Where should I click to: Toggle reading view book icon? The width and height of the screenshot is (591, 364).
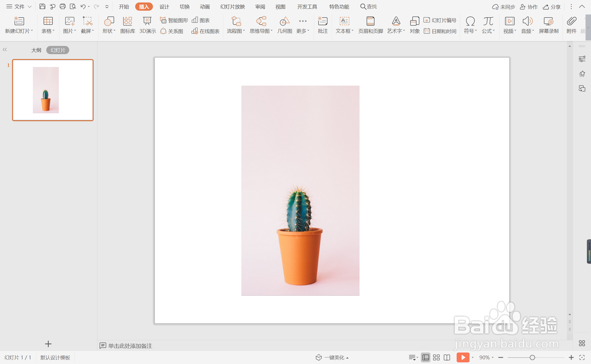pos(447,357)
